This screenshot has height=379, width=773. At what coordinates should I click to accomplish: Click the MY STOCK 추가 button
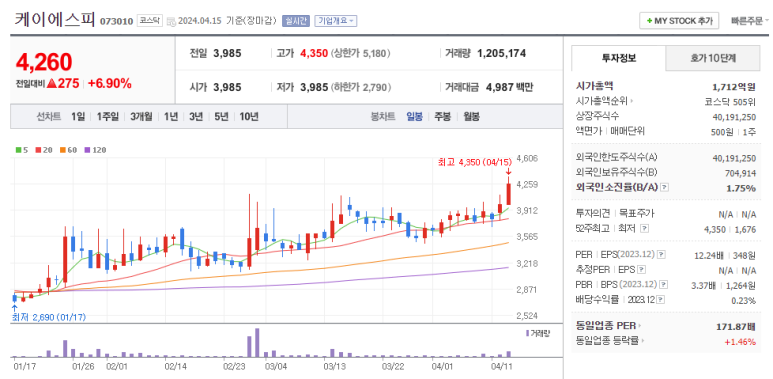click(679, 21)
